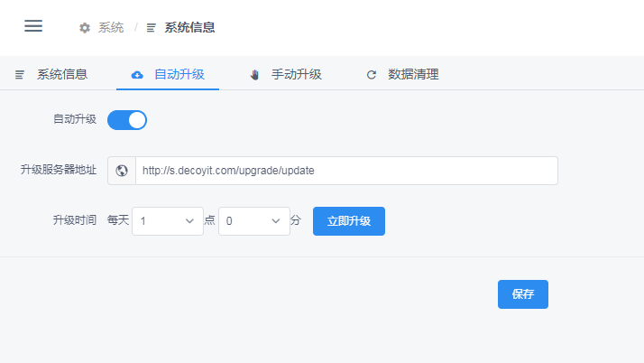
Task: Click 系统 in the breadcrumb
Action: pyautogui.click(x=111, y=28)
